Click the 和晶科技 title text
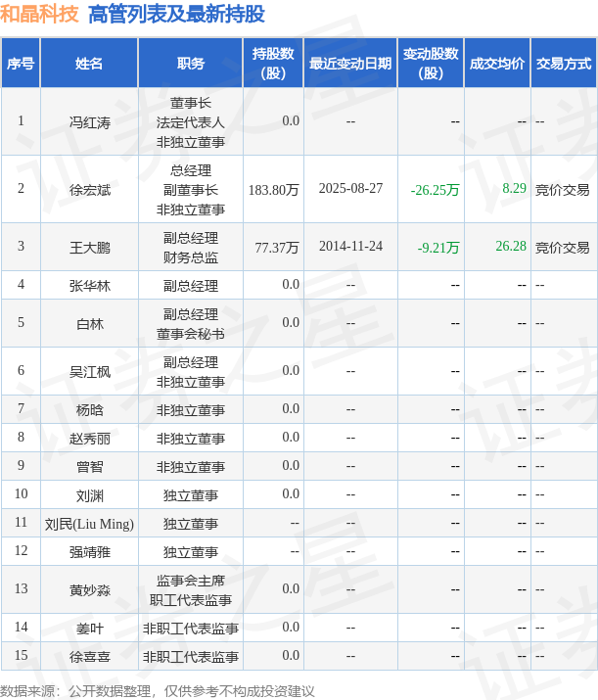598x700 pixels. click(x=39, y=14)
